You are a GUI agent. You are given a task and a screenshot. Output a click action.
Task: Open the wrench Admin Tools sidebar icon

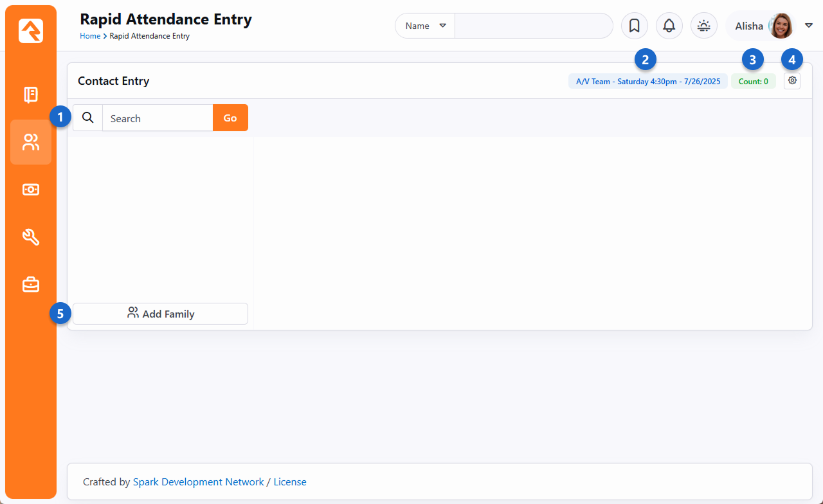coord(31,237)
